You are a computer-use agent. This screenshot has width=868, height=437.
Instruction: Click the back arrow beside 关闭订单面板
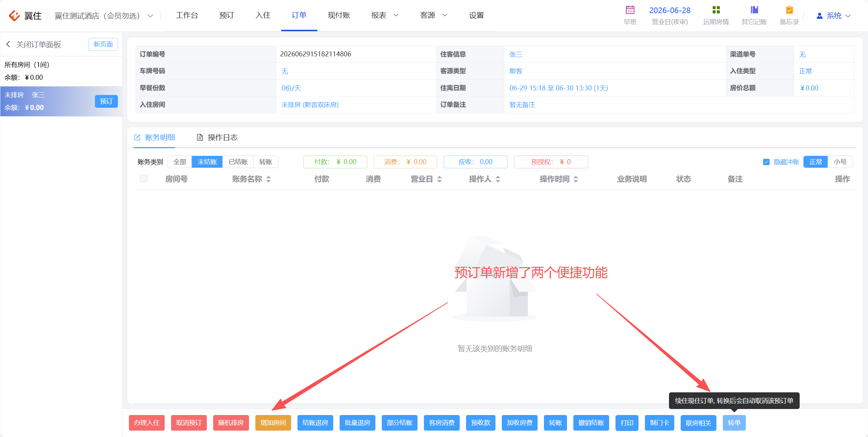click(8, 44)
